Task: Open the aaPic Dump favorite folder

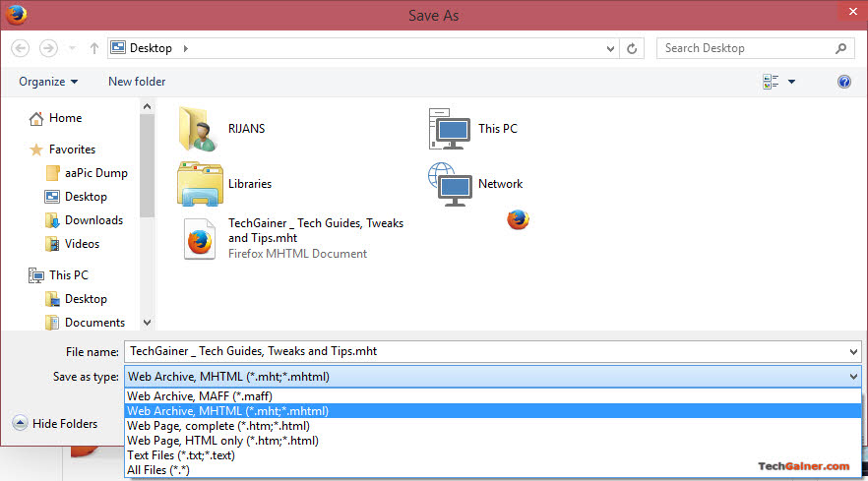Action: 87,173
